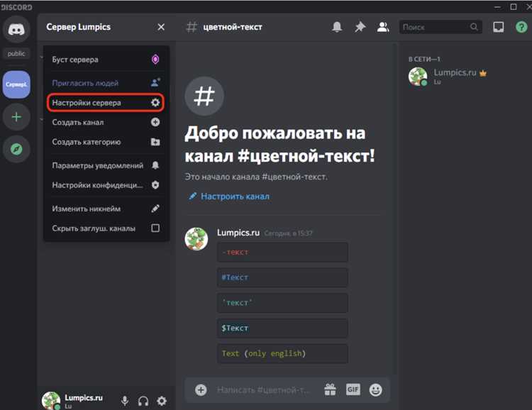The width and height of the screenshot is (532, 410).
Task: Open Настройки сервера menu entry
Action: (106, 102)
